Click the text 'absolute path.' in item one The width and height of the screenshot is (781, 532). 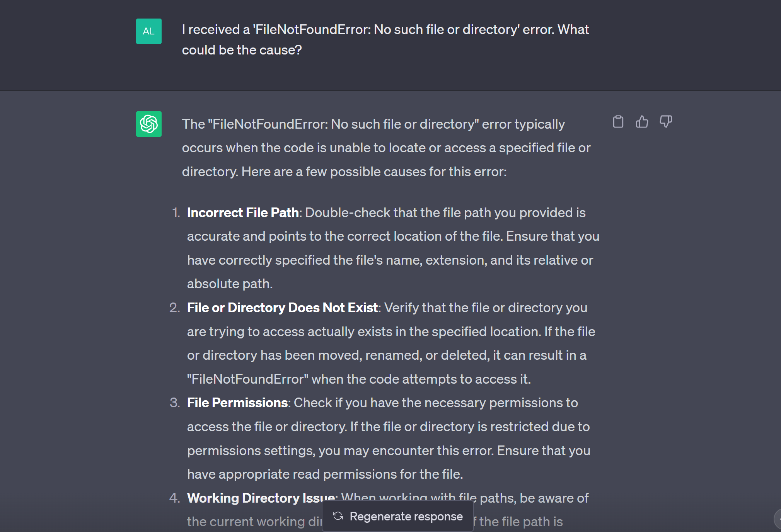pyautogui.click(x=230, y=284)
